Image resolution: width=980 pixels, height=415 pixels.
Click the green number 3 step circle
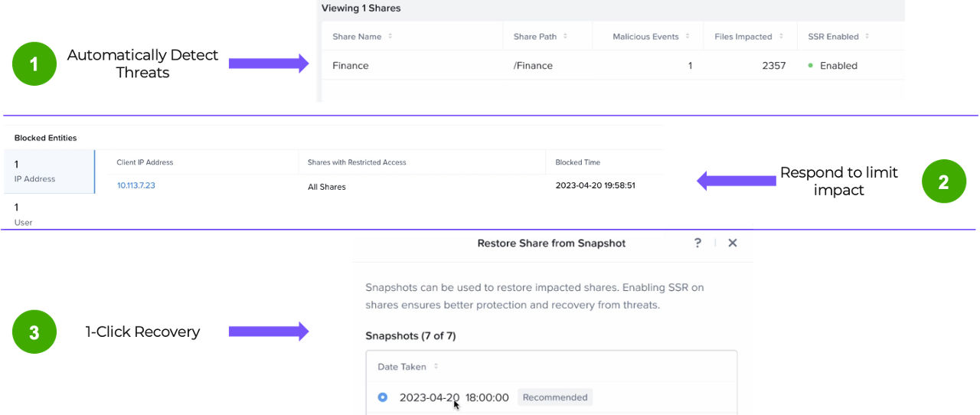(x=34, y=332)
